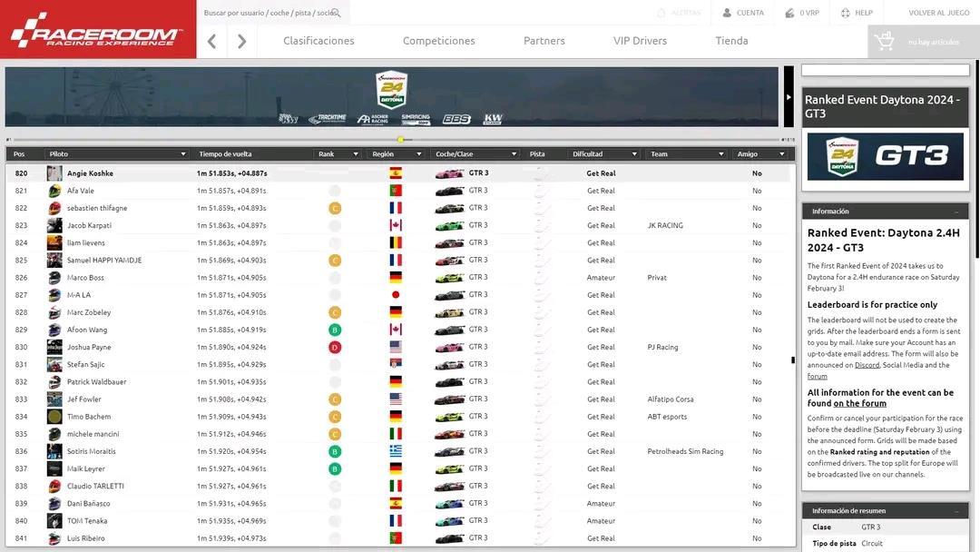Click the 0 VRP balance
The image size is (980, 552).
click(x=802, y=13)
